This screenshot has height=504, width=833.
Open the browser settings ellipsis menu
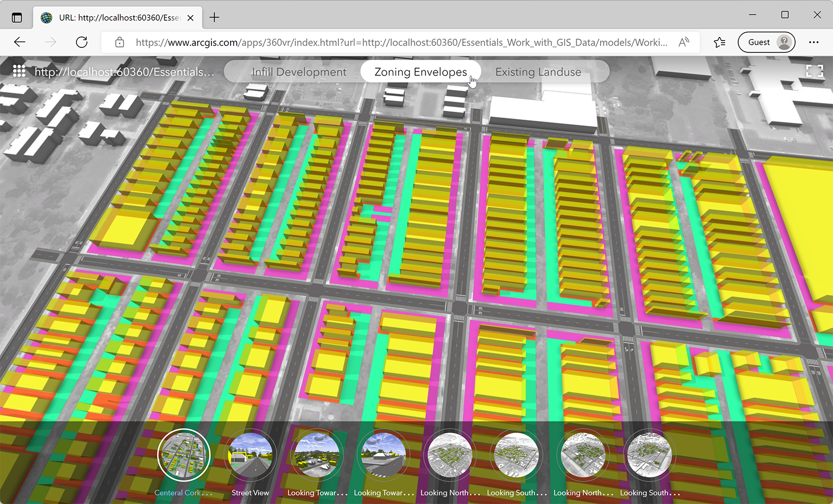tap(814, 42)
